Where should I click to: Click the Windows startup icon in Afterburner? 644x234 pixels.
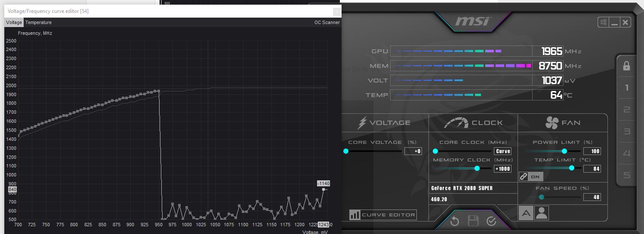(603, 22)
